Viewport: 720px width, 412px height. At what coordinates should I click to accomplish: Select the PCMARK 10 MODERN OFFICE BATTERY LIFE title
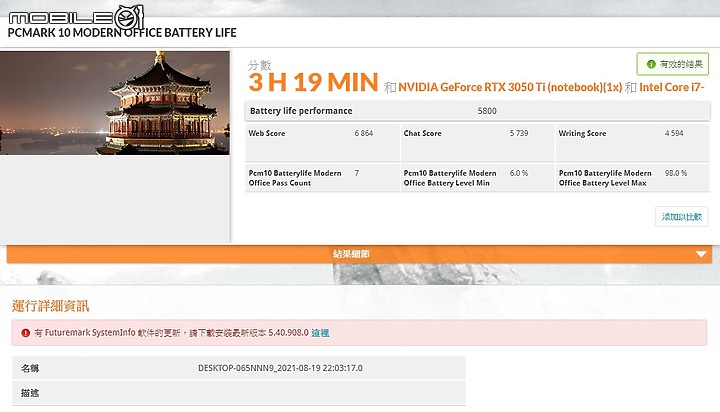122,33
